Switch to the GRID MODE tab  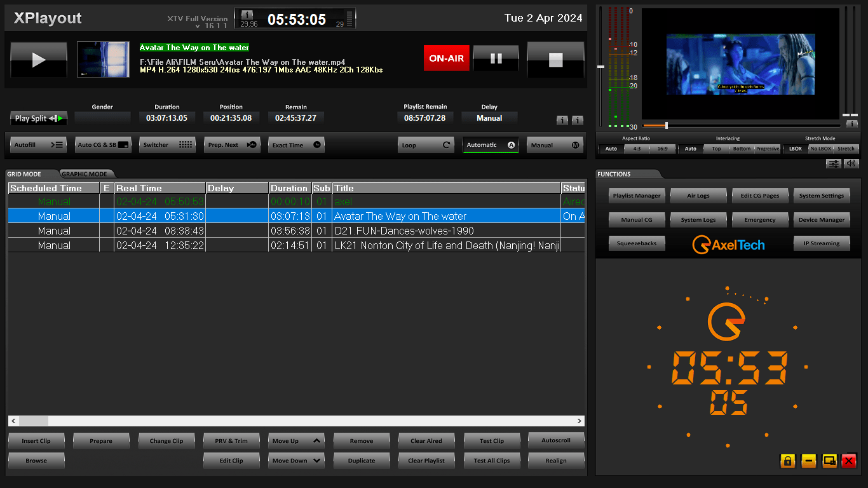(25, 174)
